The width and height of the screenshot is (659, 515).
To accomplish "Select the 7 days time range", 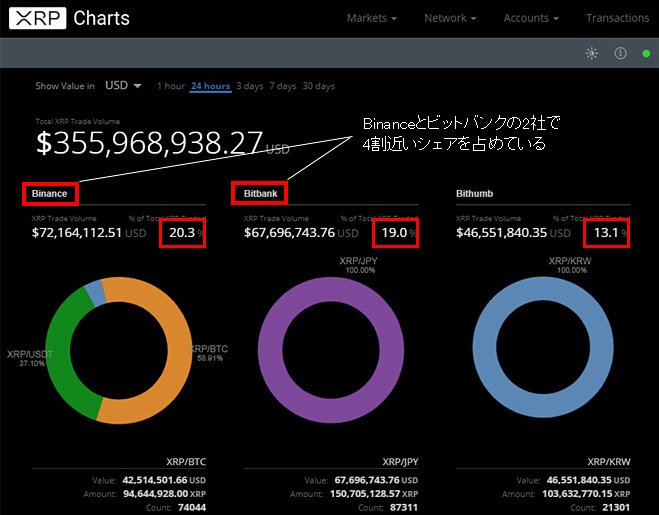I will tap(283, 86).
